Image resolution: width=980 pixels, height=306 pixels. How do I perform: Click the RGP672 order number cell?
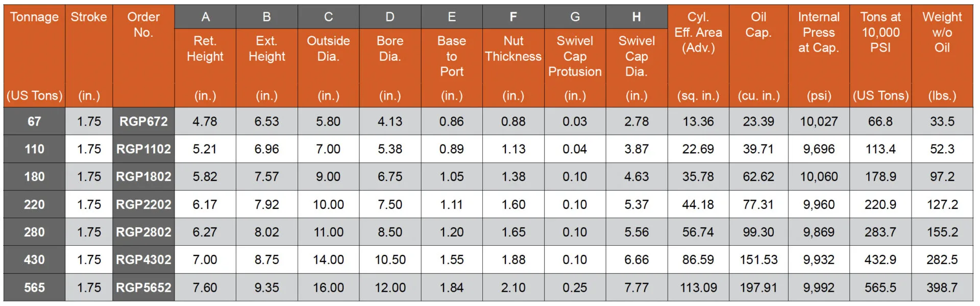(x=143, y=122)
